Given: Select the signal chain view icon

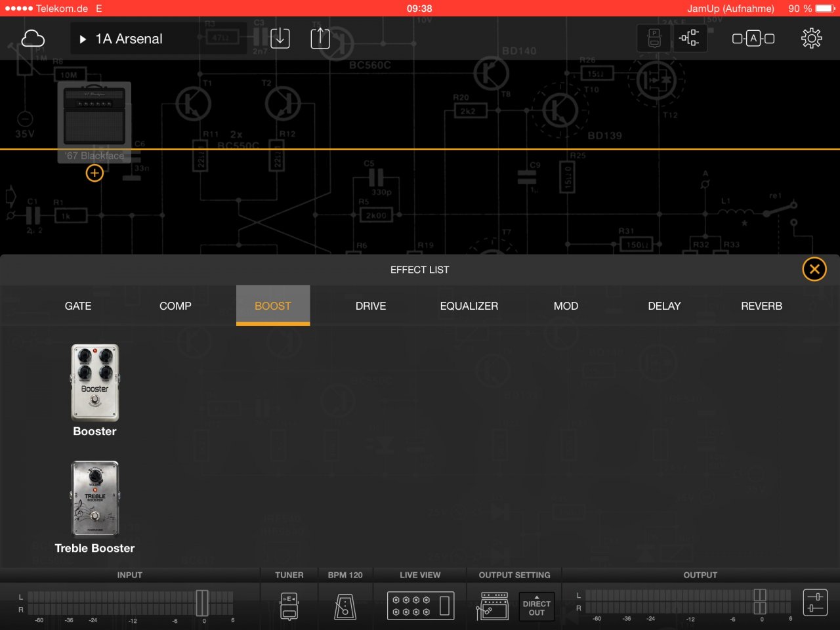Looking at the screenshot, I should [x=689, y=39].
